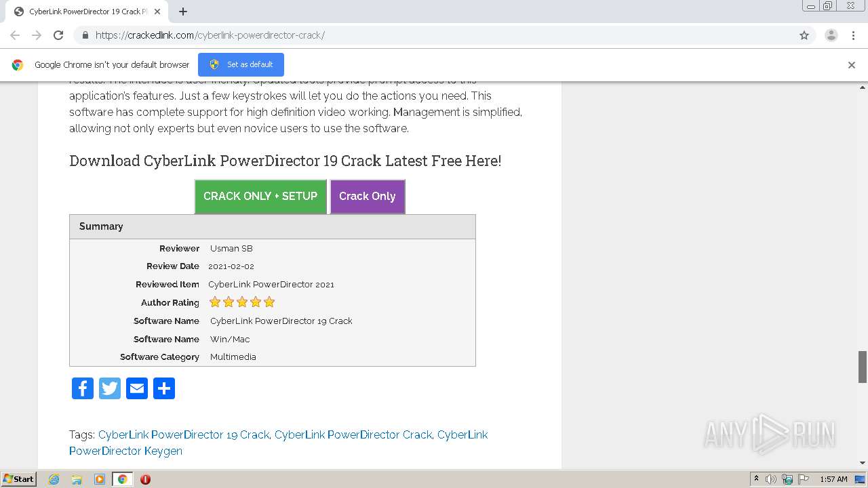The height and width of the screenshot is (488, 868).
Task: Select the Multimedia category text
Action: 233,357
